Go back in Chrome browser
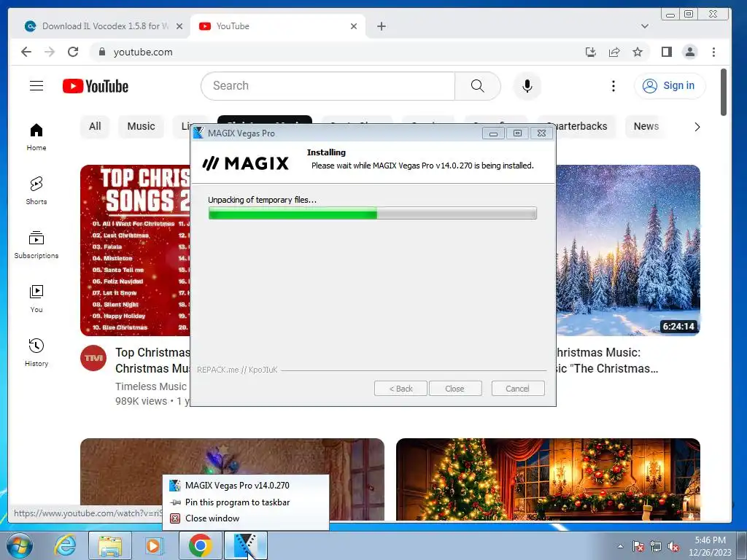The height and width of the screenshot is (560, 747). (x=26, y=52)
